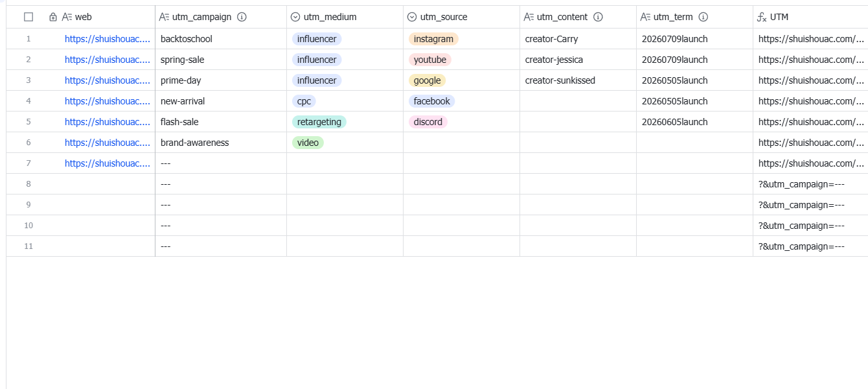Select the brand-awareness campaign cell
The image size is (868, 389).
click(221, 143)
